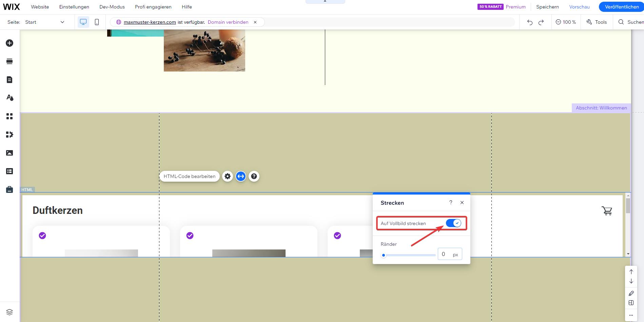Open the Add Elements plus icon

[x=9, y=43]
